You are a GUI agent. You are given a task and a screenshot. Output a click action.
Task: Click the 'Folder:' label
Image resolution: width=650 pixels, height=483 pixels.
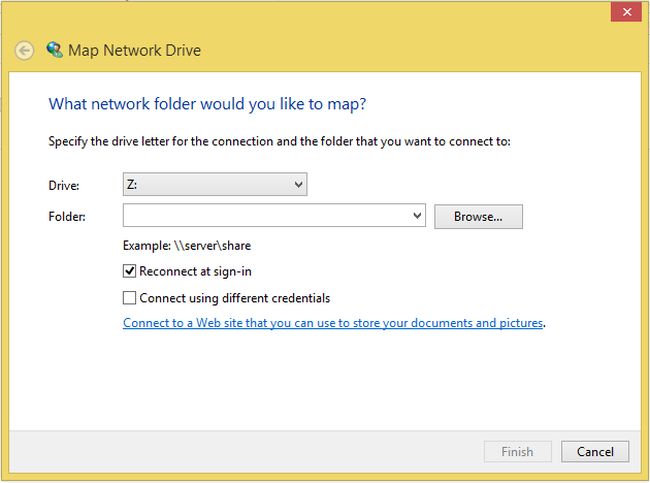(67, 216)
